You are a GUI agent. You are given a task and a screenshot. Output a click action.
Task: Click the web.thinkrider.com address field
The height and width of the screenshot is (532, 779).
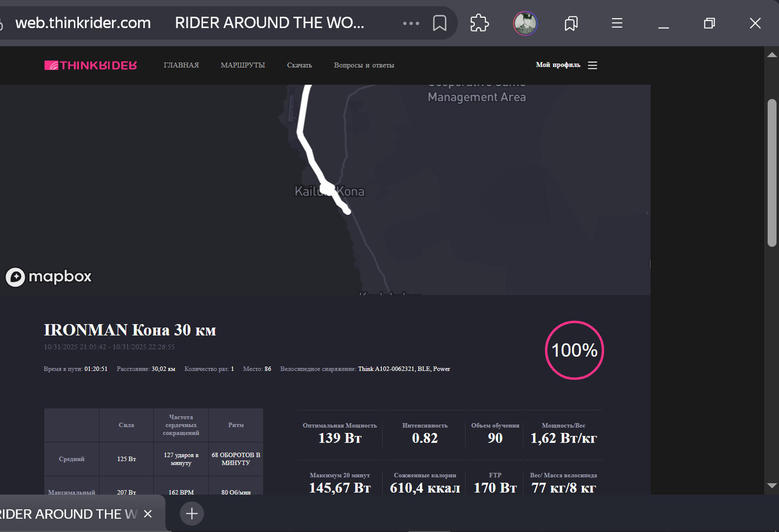pyautogui.click(x=83, y=23)
